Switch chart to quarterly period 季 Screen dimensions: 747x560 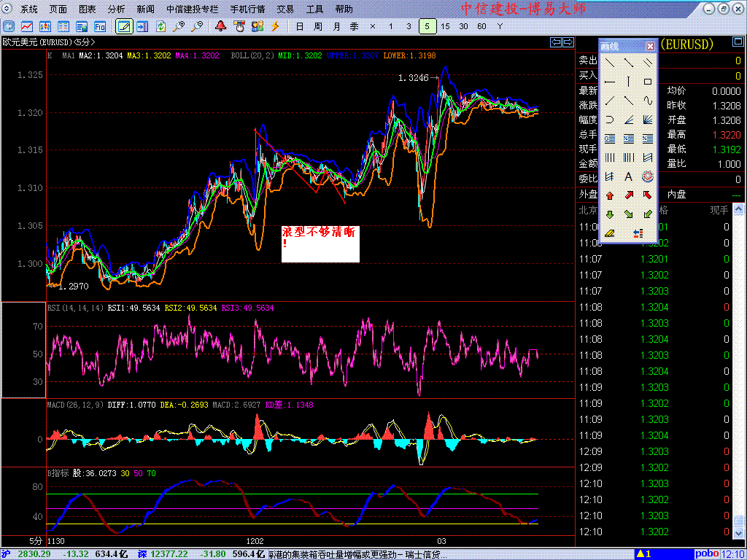point(355,26)
